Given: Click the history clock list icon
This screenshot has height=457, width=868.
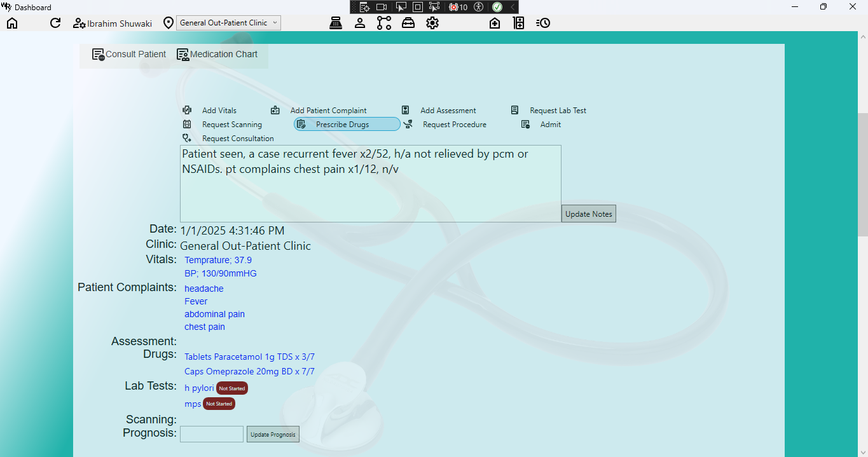Looking at the screenshot, I should (543, 23).
